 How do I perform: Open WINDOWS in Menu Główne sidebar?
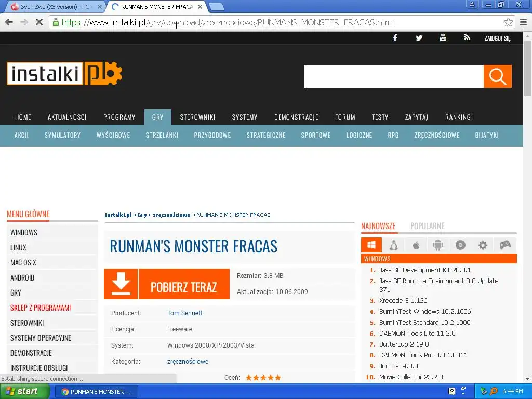click(x=24, y=232)
